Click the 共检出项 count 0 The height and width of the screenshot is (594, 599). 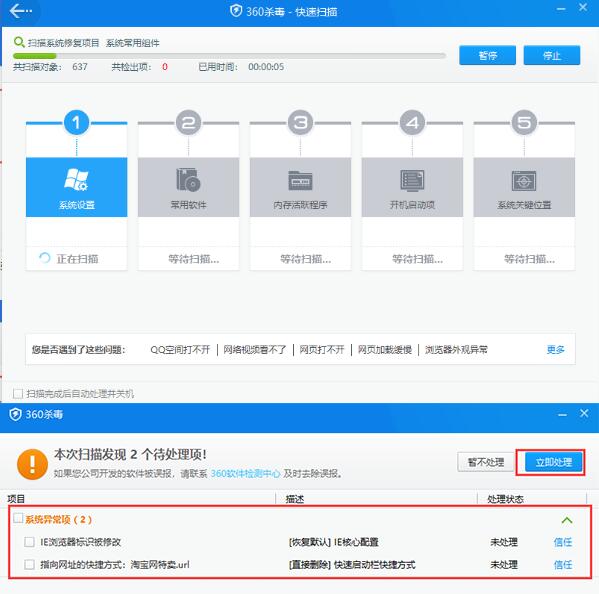coord(165,67)
